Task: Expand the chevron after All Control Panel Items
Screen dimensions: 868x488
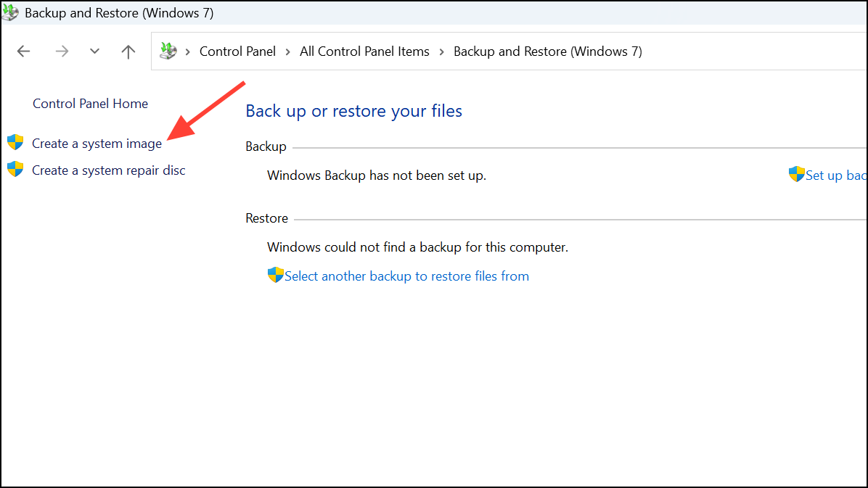Action: click(x=442, y=52)
